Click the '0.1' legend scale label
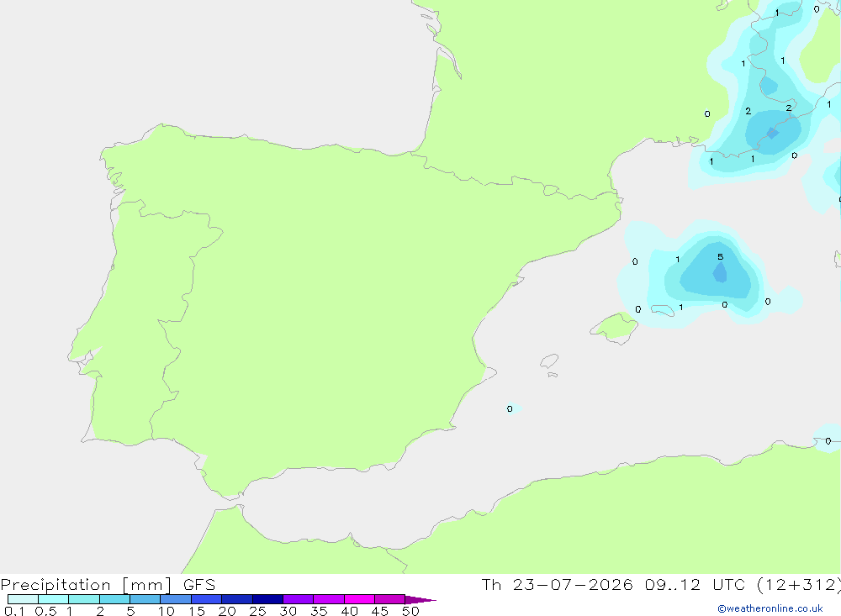The image size is (841, 616). click(14, 611)
